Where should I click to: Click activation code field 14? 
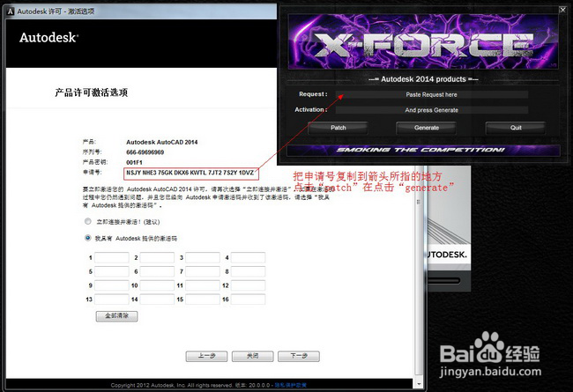pyautogui.click(x=157, y=300)
